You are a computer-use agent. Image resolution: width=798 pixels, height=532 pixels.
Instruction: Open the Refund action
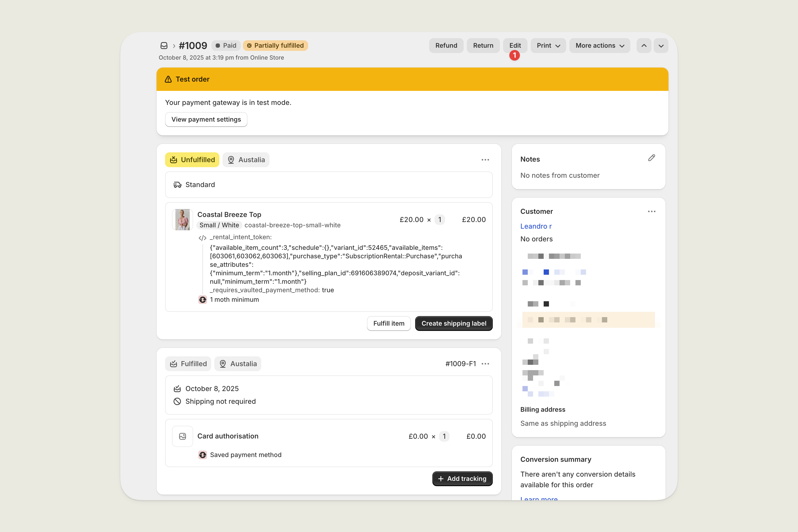pos(446,46)
